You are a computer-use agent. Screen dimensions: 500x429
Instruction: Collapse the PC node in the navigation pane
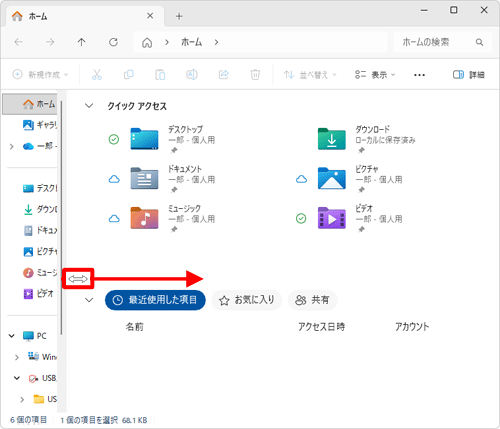pos(12,336)
